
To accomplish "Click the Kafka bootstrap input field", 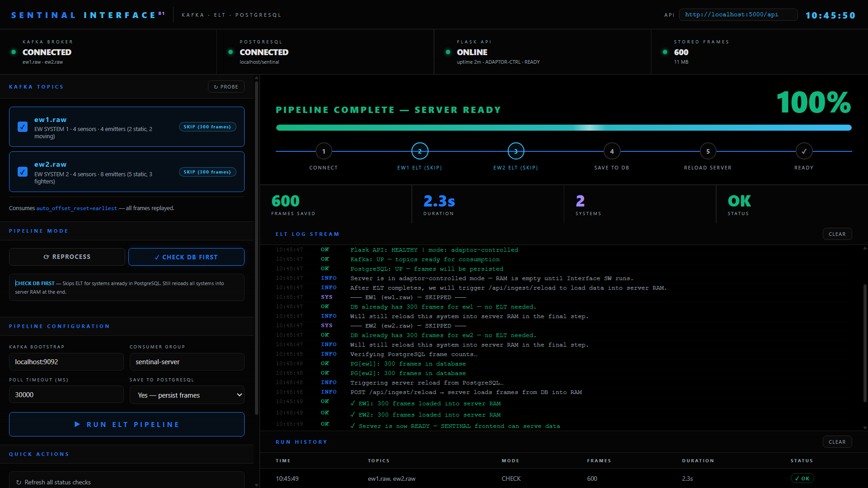I will tap(66, 362).
